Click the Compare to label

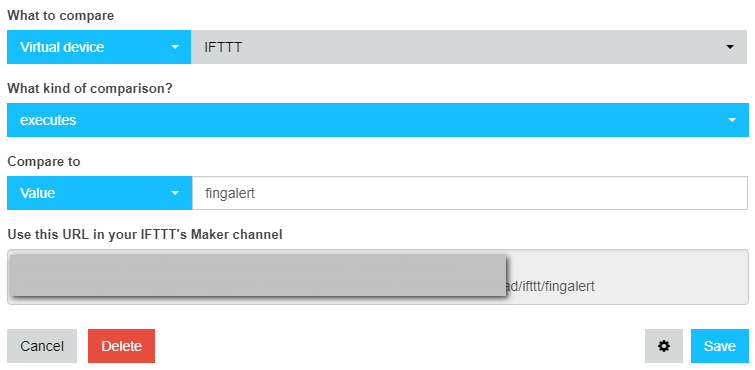click(x=44, y=161)
